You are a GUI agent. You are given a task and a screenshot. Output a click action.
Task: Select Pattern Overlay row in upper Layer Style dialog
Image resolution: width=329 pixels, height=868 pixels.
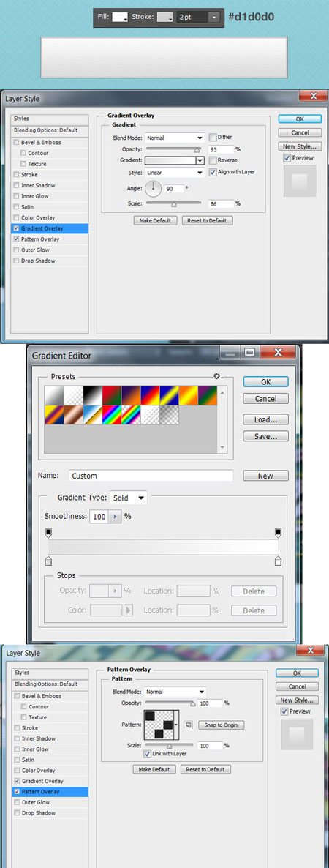click(x=50, y=239)
